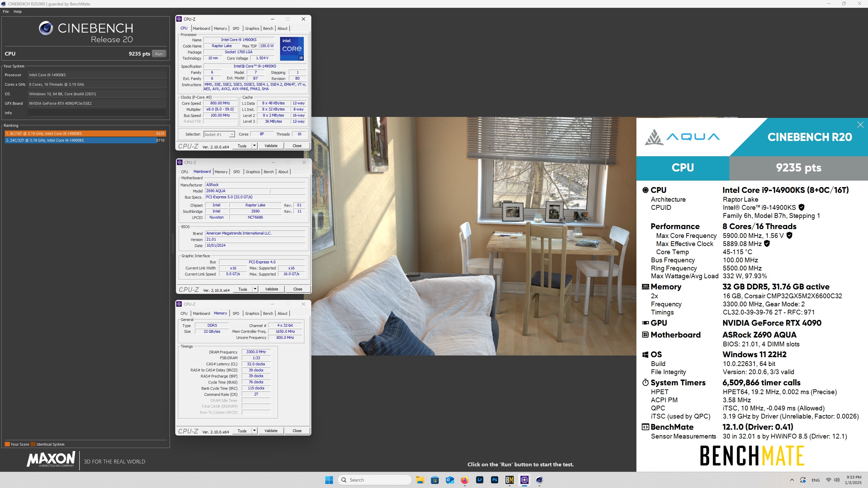Click the rendered room image
Image resolution: width=868 pixels, height=488 pixels.
click(474, 236)
